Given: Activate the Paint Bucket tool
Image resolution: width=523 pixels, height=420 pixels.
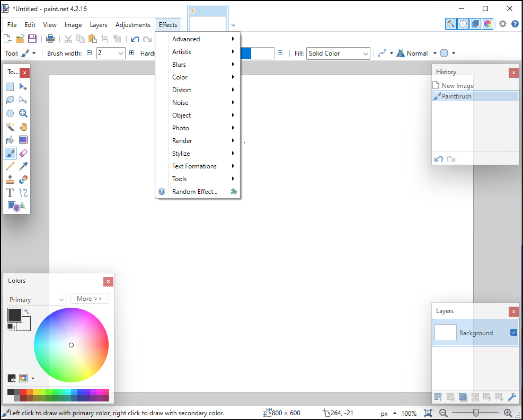Looking at the screenshot, I should point(10,140).
